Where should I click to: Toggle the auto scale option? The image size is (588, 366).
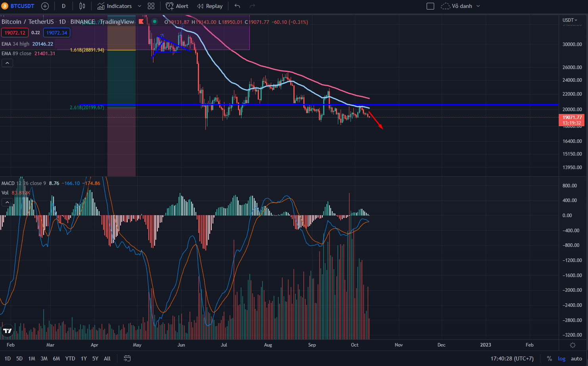tap(577, 358)
